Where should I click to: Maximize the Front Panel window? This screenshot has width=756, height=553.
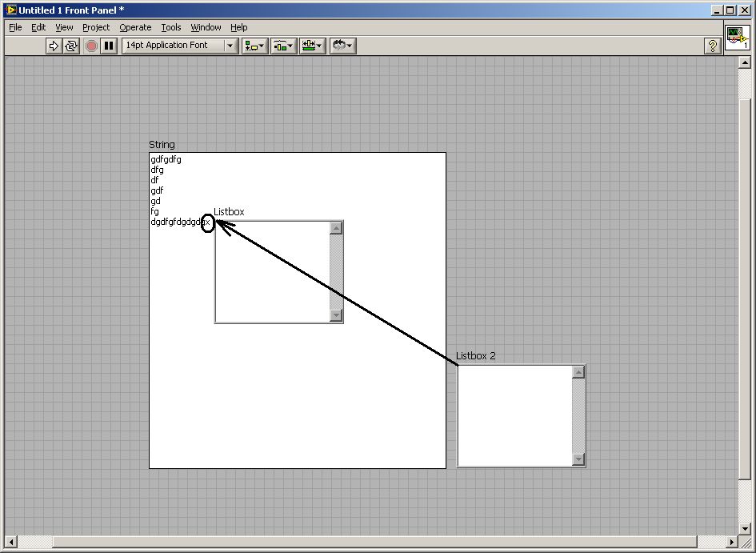pyautogui.click(x=730, y=10)
